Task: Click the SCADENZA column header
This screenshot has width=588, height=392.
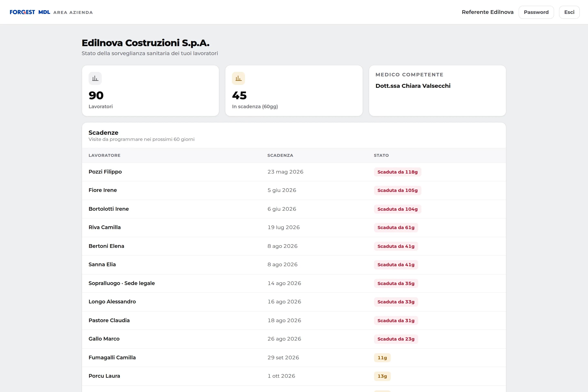Action: (280, 155)
